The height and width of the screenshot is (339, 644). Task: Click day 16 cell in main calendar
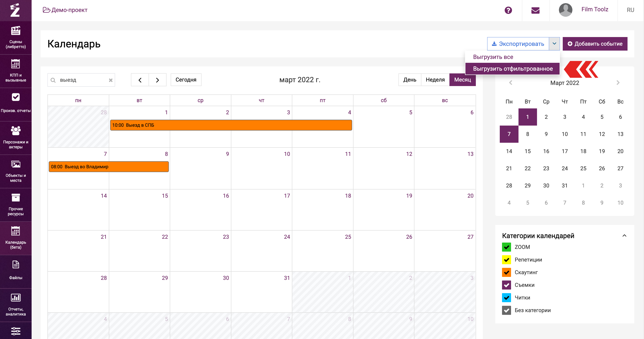click(200, 210)
